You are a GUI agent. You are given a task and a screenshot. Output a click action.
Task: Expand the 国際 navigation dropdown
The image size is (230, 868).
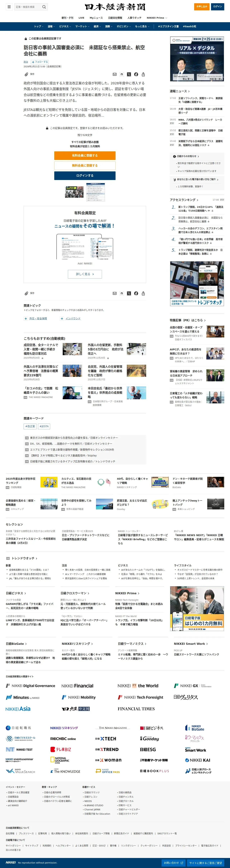[109, 26]
